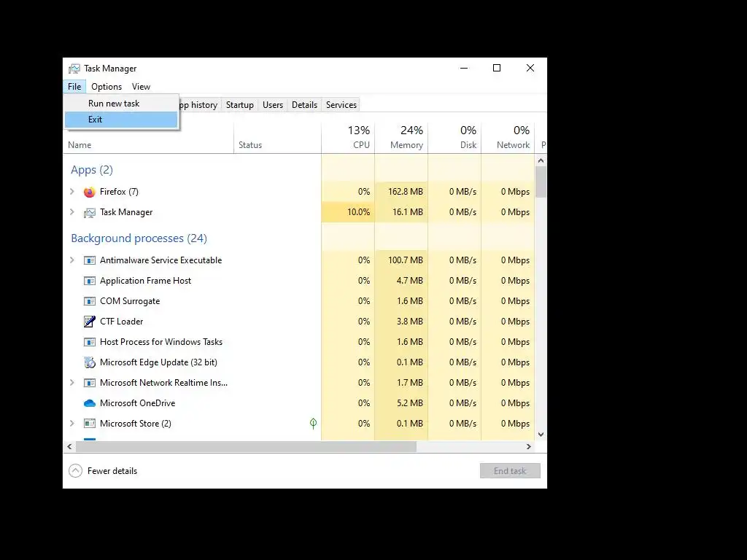Screen dimensions: 747x560
Task: Click the Application Frame Host icon
Action: pos(89,281)
